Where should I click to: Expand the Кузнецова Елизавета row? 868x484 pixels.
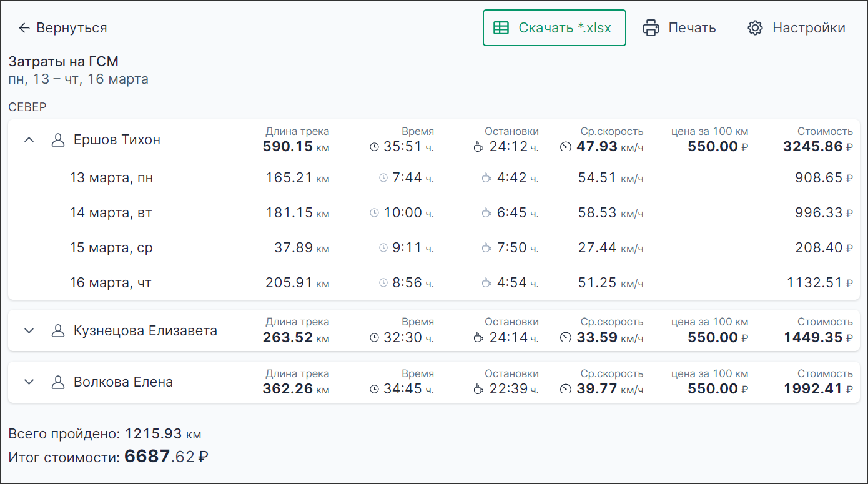coord(29,330)
